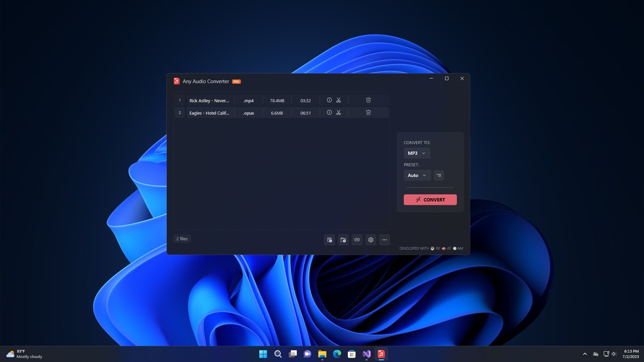Open the more options menu

[x=384, y=240]
